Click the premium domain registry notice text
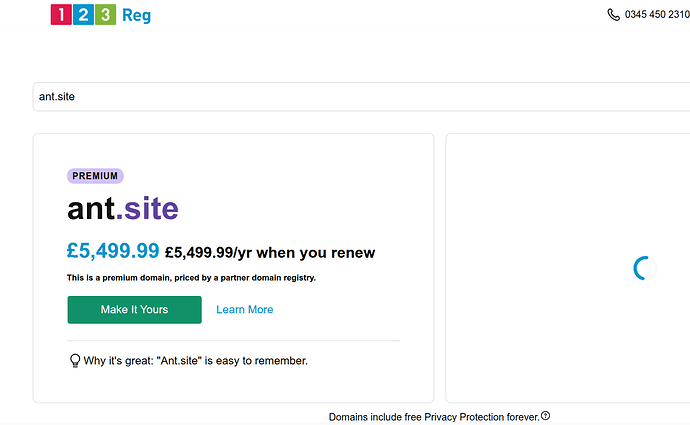 tap(191, 278)
